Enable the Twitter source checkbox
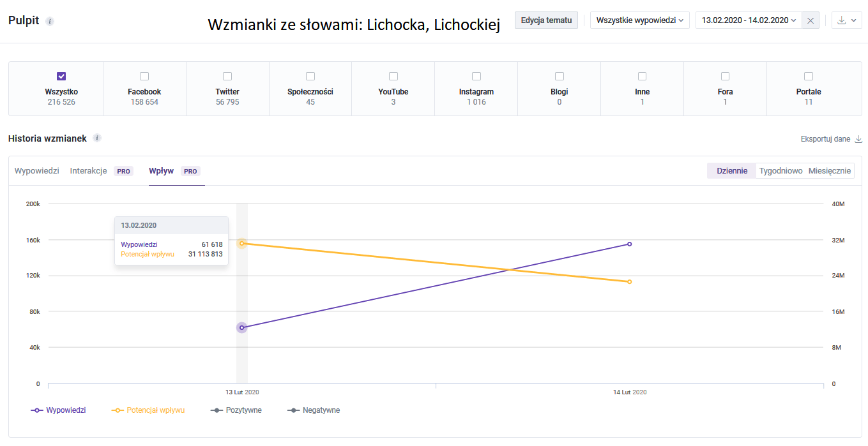The height and width of the screenshot is (446, 868). tap(227, 76)
